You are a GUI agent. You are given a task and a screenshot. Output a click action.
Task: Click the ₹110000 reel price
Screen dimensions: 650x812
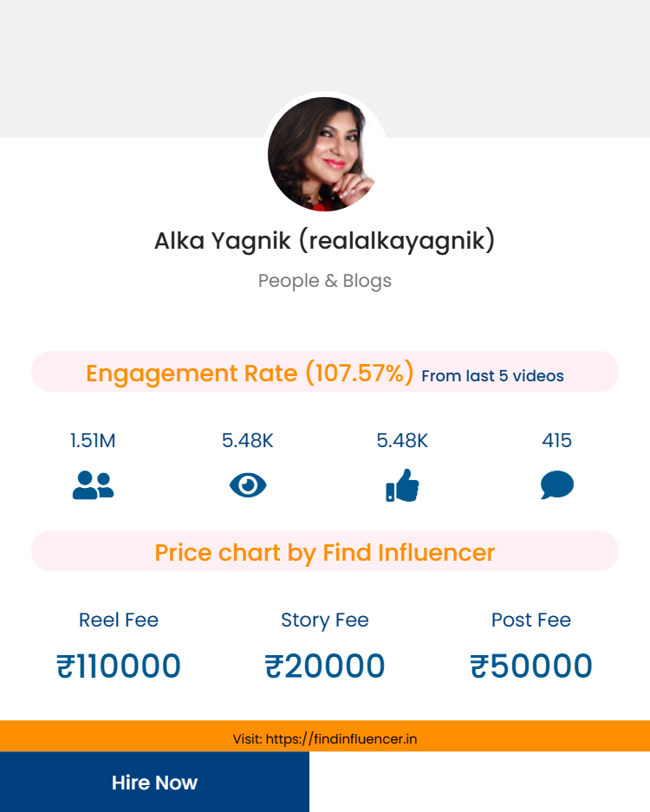119,666
